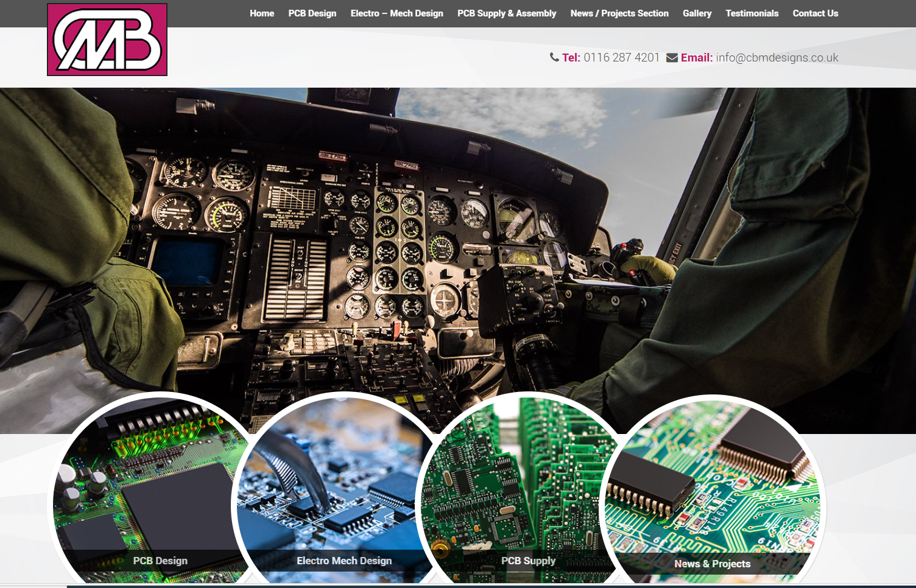The image size is (916, 588).
Task: Open the Home navigation item
Action: point(262,13)
